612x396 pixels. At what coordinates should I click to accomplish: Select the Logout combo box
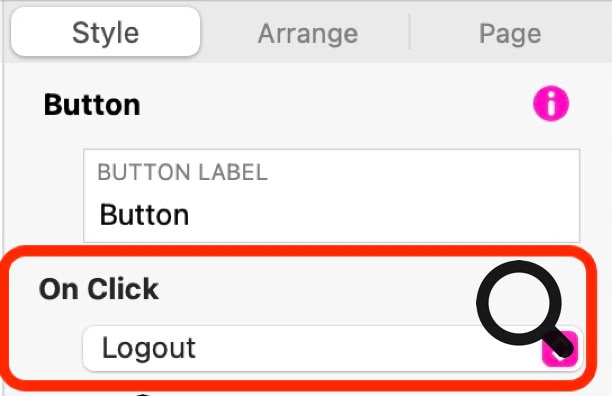pyautogui.click(x=333, y=348)
